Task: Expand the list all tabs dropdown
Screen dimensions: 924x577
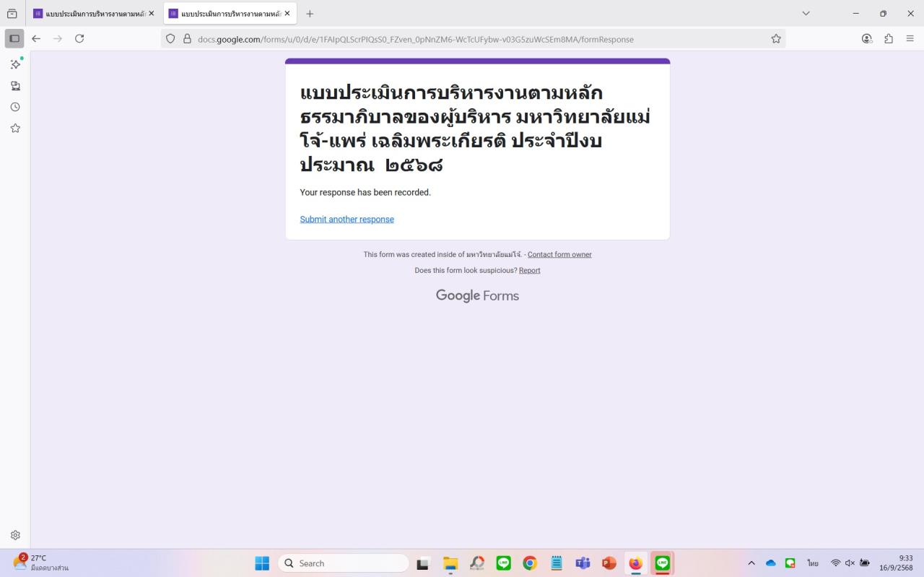Action: [806, 14]
